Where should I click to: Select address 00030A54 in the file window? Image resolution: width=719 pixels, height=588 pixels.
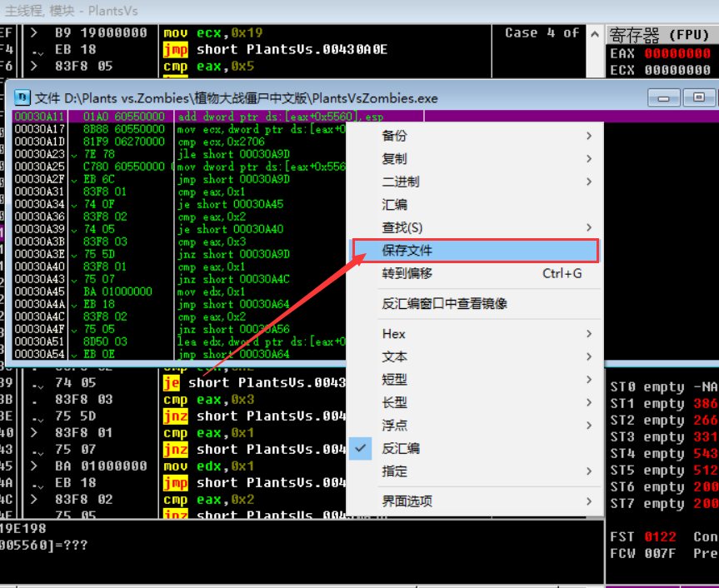(x=40, y=354)
